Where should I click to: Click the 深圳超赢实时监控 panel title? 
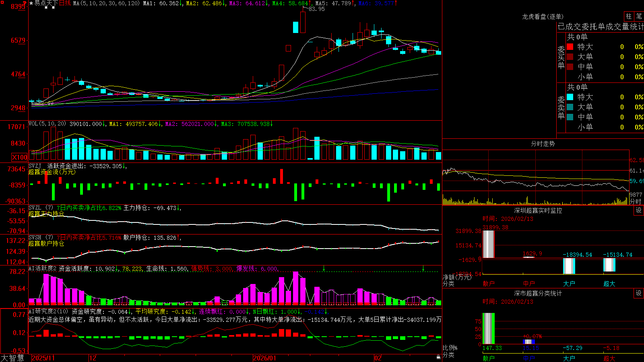(538, 210)
